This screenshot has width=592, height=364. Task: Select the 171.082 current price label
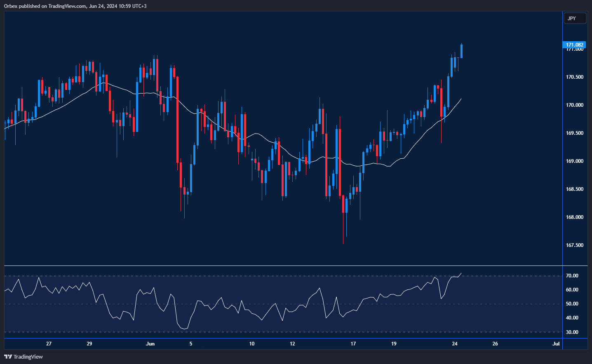(574, 45)
